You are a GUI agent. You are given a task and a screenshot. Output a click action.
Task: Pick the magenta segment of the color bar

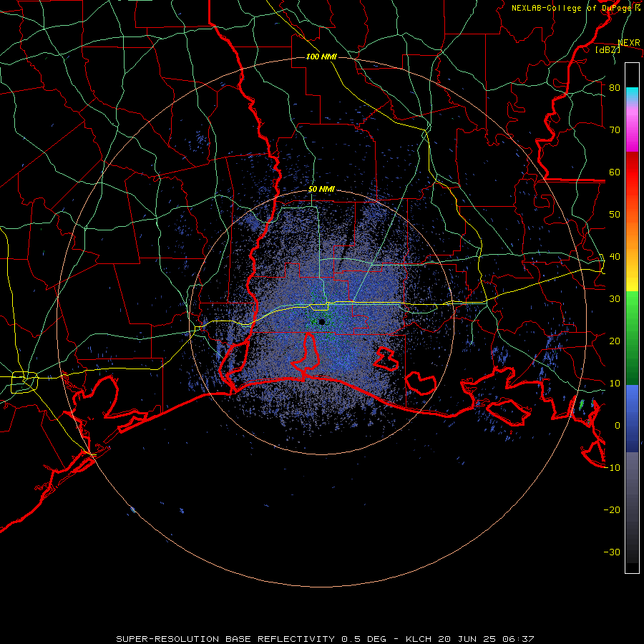tap(632, 132)
